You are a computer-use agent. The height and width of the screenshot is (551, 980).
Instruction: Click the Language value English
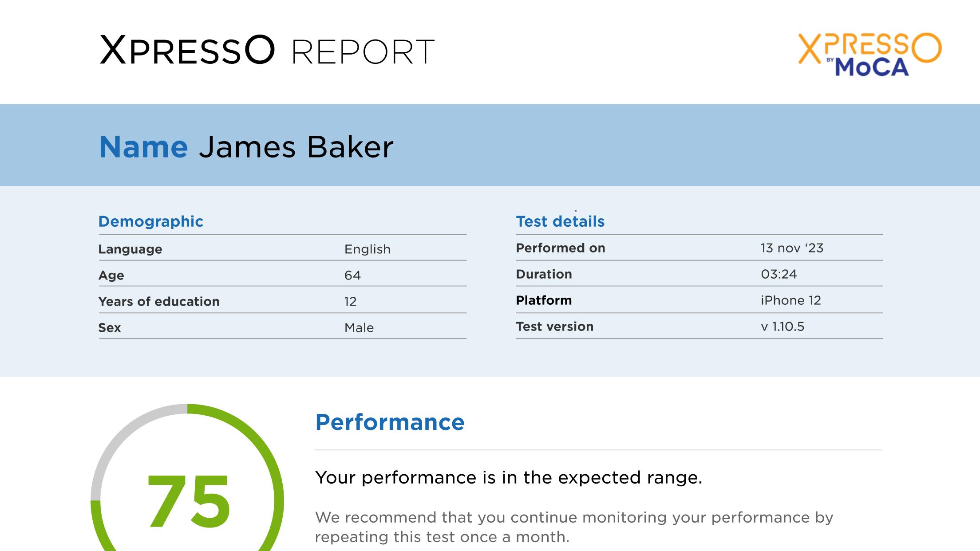(367, 249)
